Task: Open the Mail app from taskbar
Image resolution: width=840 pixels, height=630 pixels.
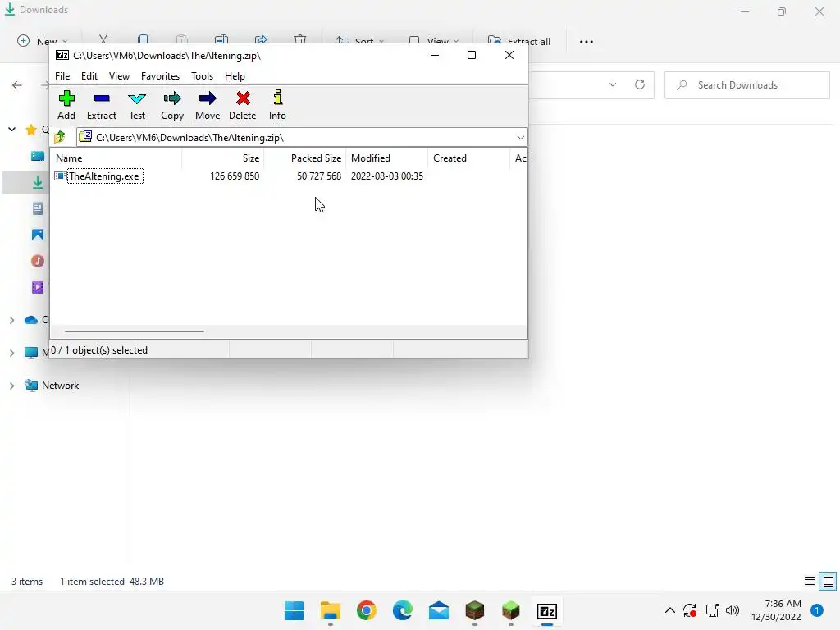Action: (439, 610)
